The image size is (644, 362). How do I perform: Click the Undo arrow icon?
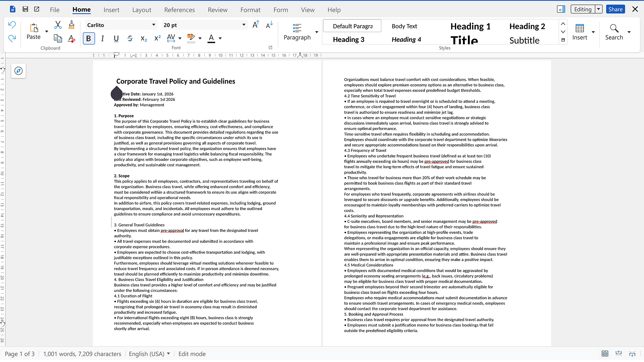pyautogui.click(x=12, y=25)
